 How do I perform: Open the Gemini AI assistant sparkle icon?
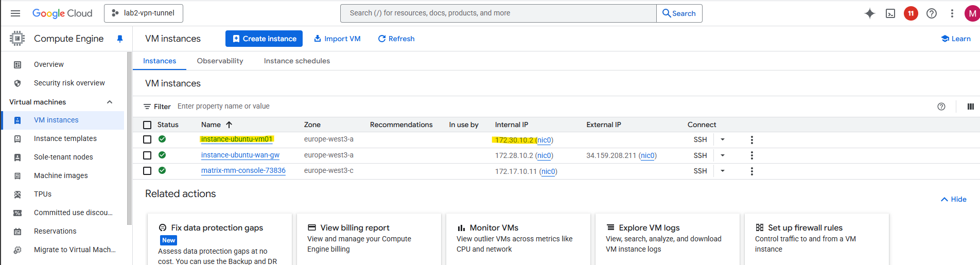pos(869,13)
